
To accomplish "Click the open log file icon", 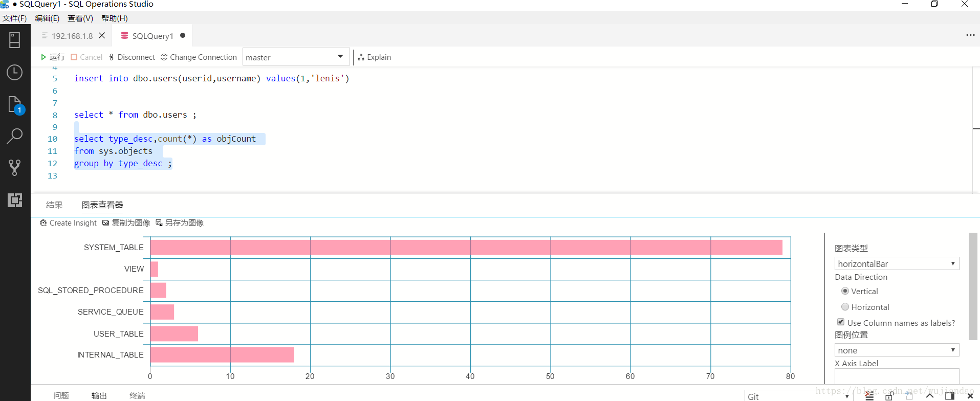I will click(x=909, y=396).
